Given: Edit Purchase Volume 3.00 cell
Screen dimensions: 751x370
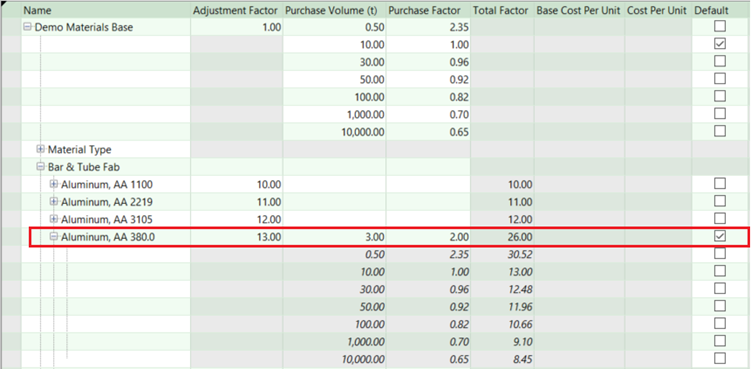Looking at the screenshot, I should click(334, 237).
